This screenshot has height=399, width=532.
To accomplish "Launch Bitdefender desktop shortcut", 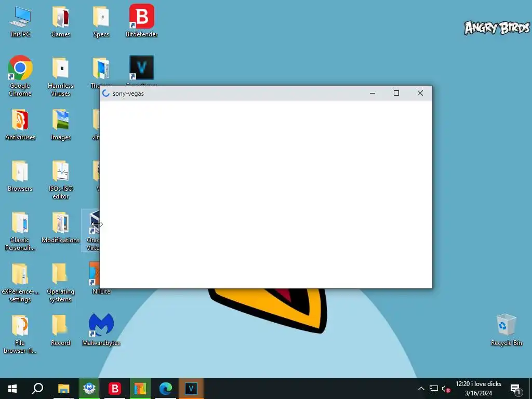I will coord(141,21).
